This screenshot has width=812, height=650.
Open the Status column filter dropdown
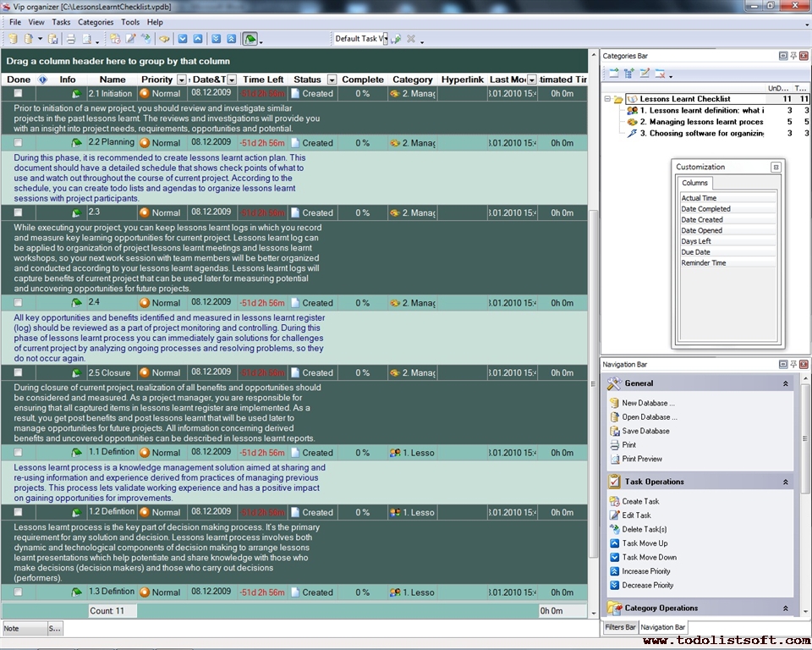[x=332, y=80]
